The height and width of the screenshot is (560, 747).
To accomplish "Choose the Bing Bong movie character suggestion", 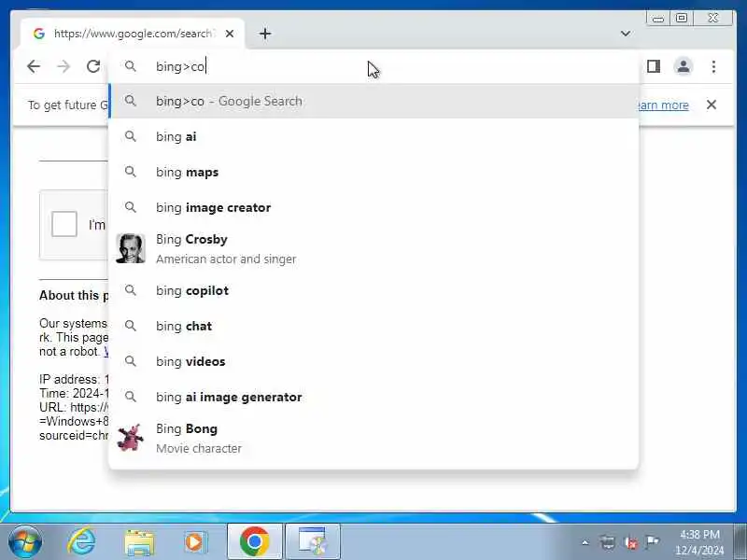I will click(374, 438).
